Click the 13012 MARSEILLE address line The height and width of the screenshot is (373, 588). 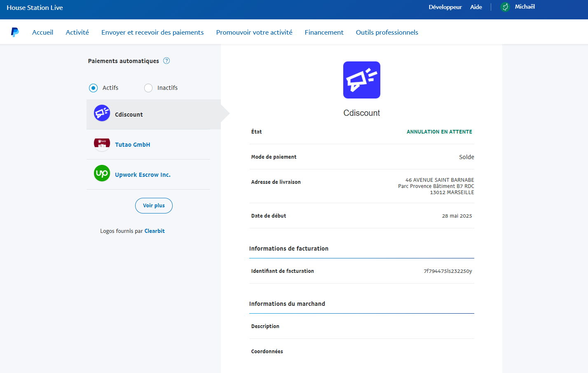point(452,192)
